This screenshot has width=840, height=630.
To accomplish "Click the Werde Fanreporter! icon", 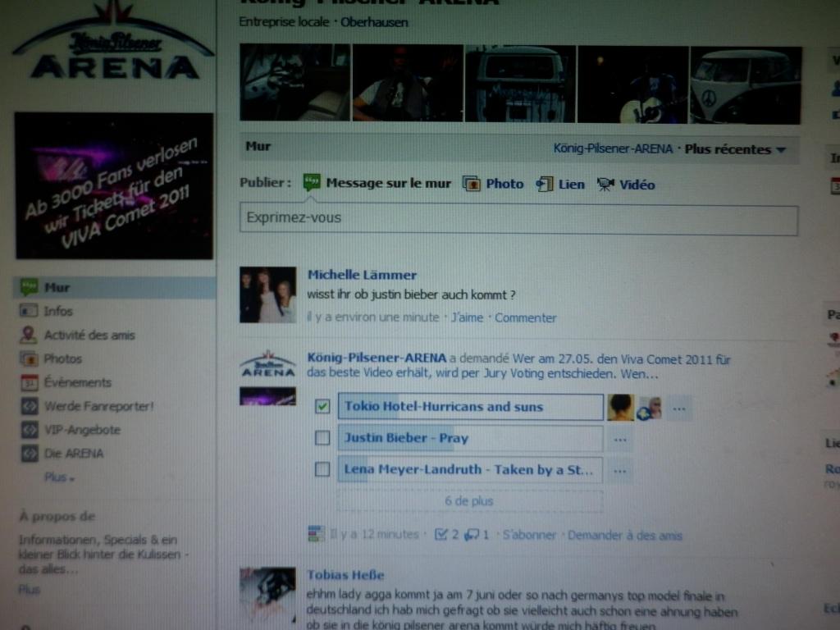I will click(29, 406).
